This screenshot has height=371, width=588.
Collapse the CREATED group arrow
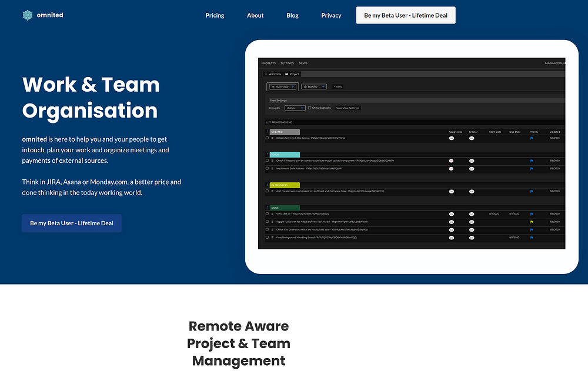point(268,132)
